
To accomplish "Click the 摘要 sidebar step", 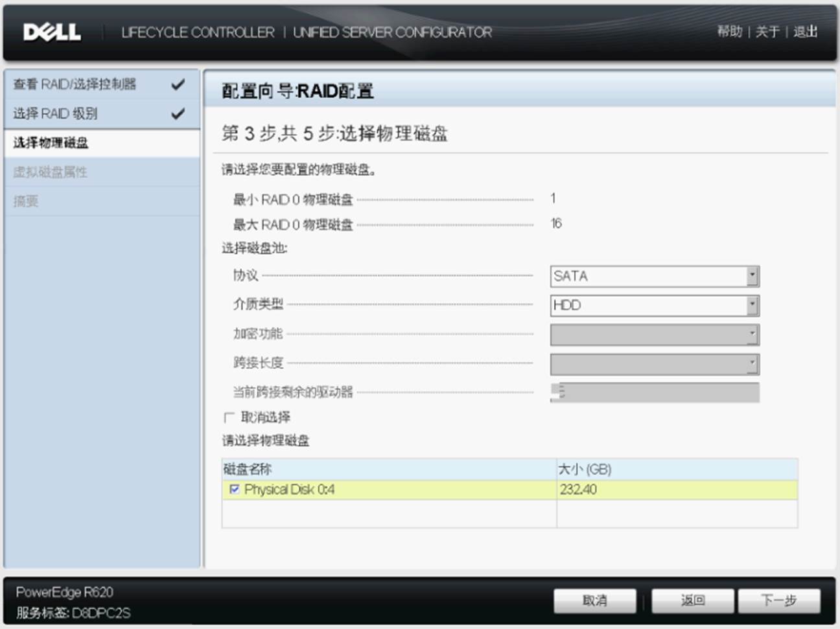I will (26, 201).
